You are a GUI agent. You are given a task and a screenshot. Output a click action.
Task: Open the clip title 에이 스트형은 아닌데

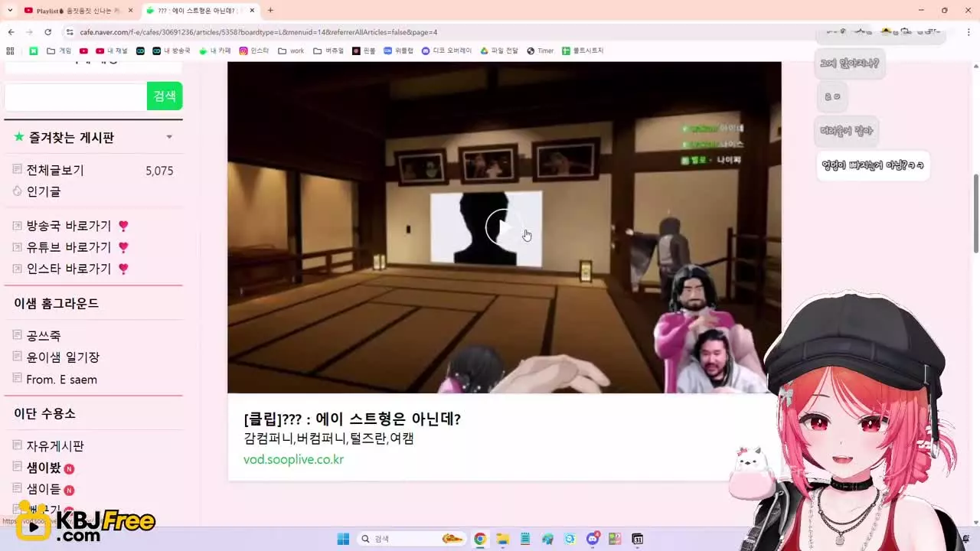pos(352,419)
